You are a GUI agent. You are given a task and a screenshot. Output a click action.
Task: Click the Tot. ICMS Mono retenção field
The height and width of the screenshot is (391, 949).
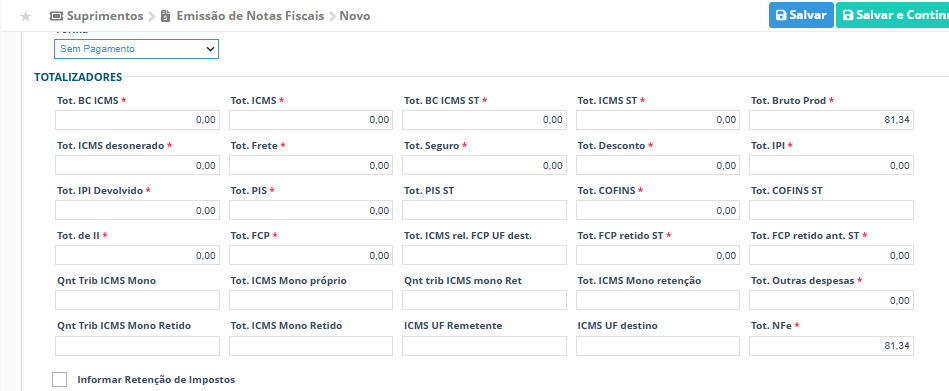pos(658,300)
